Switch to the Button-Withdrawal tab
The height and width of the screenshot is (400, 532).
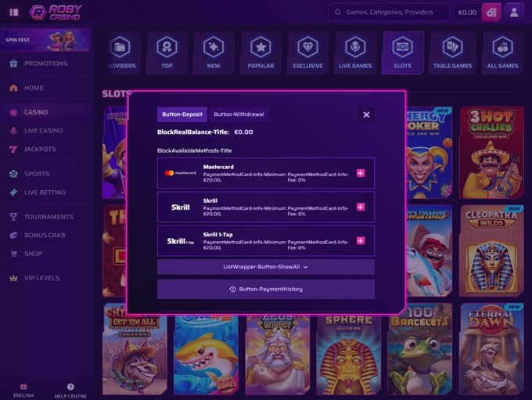click(x=239, y=114)
